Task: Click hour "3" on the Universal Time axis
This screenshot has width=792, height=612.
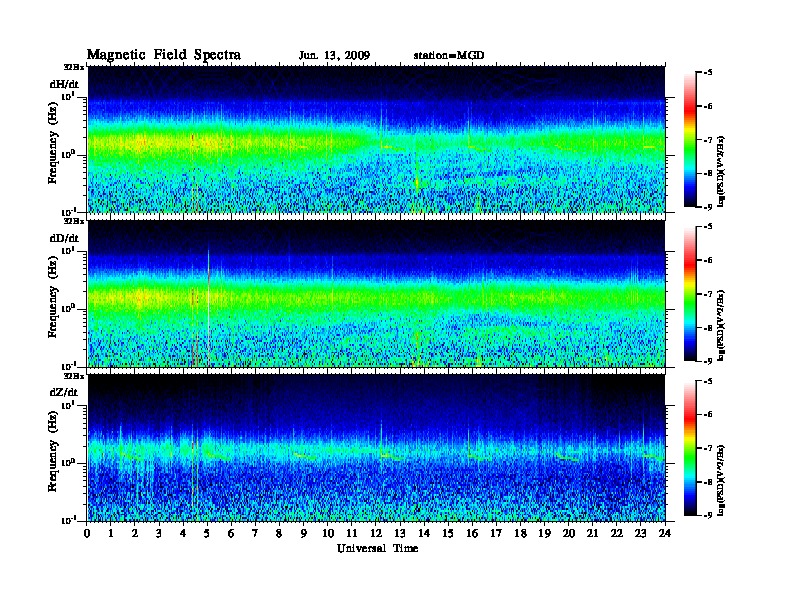Action: pos(159,533)
